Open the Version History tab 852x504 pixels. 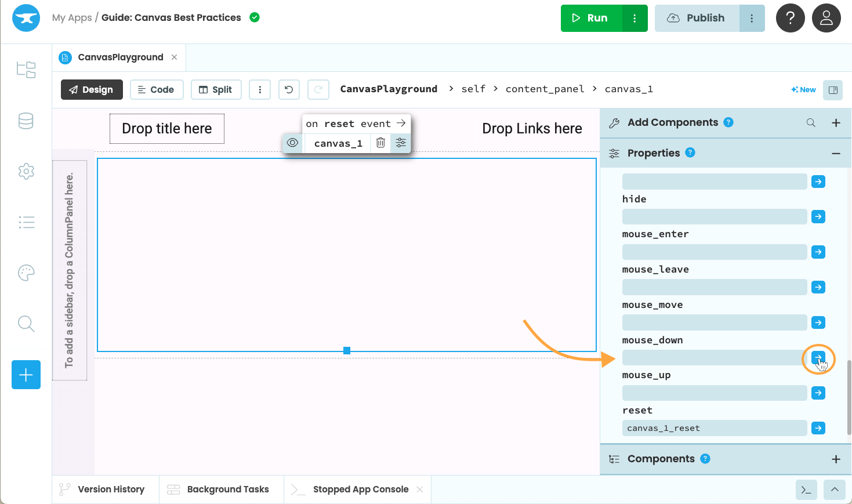point(102,490)
